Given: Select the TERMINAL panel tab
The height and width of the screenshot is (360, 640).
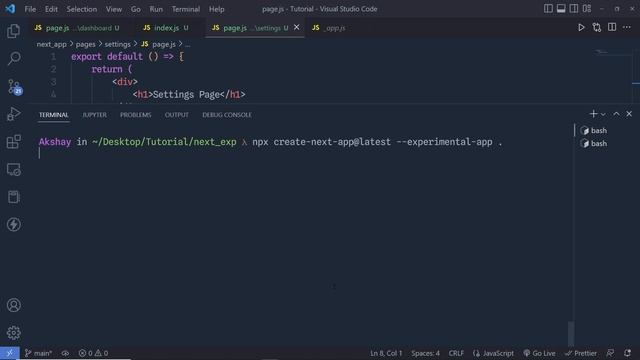Looking at the screenshot, I should pyautogui.click(x=53, y=115).
